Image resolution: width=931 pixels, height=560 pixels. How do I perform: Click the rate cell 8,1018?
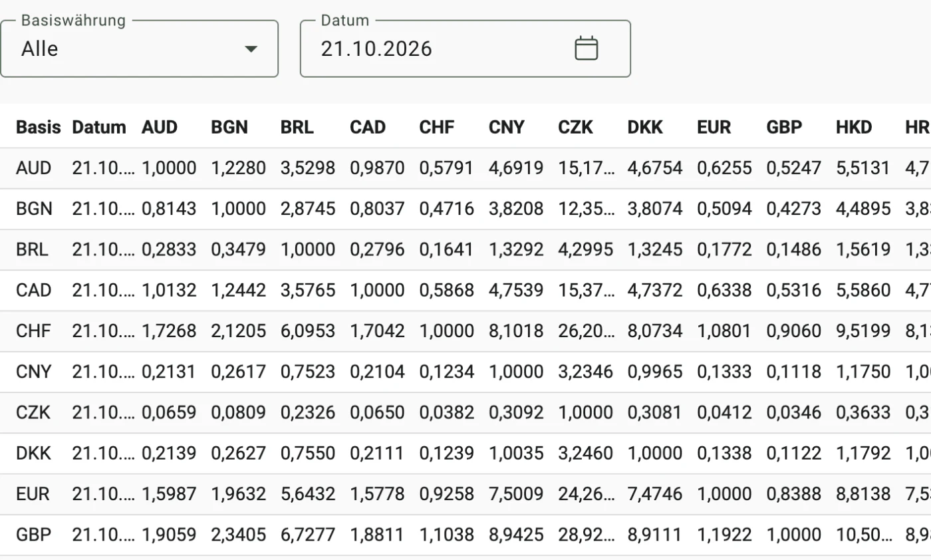516,331
